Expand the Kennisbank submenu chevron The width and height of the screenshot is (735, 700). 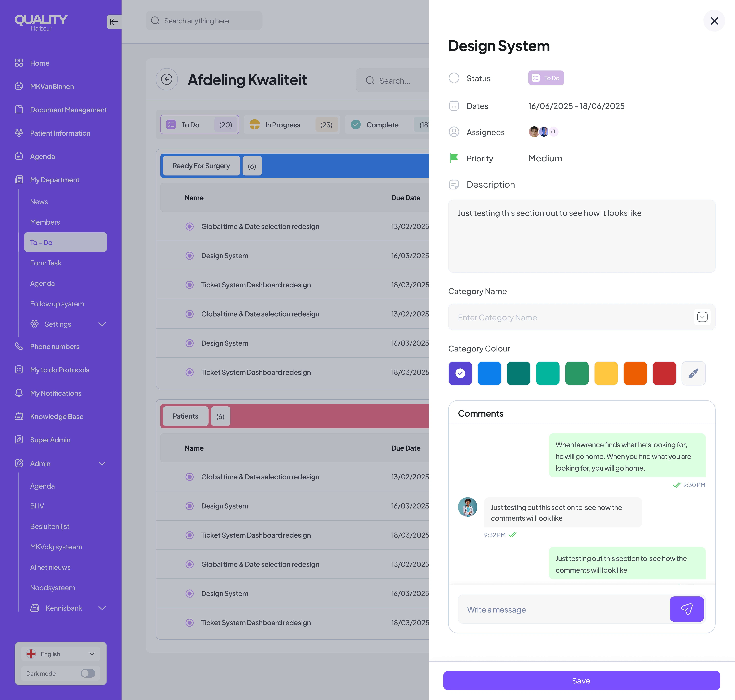pyautogui.click(x=102, y=608)
